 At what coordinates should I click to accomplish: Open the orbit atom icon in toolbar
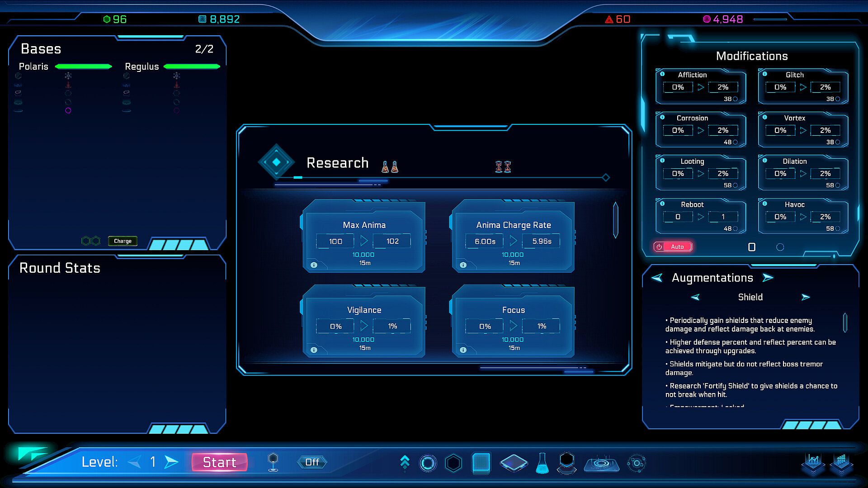637,463
